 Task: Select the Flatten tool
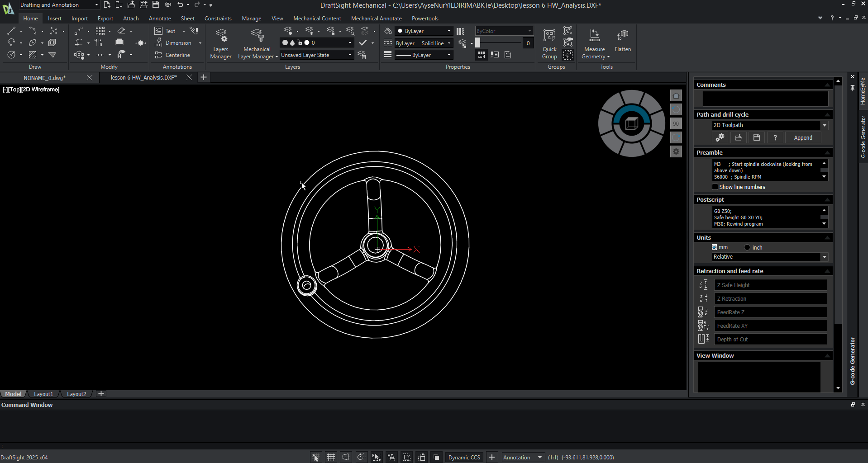(x=623, y=41)
